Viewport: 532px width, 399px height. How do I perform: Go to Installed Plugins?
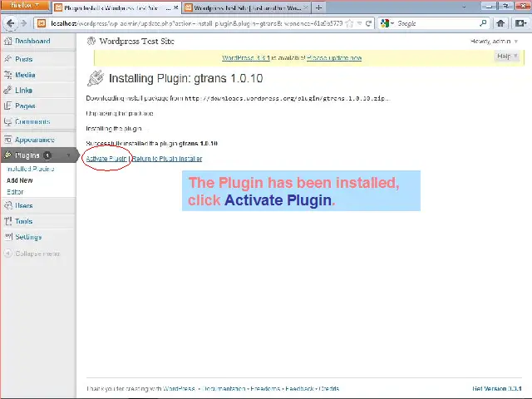[31, 169]
